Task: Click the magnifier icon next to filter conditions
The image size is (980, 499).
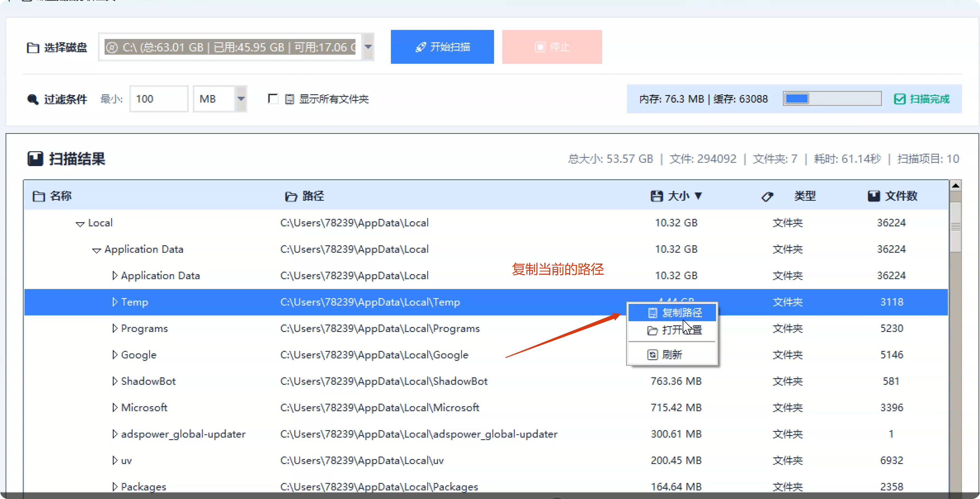Action: pyautogui.click(x=33, y=99)
